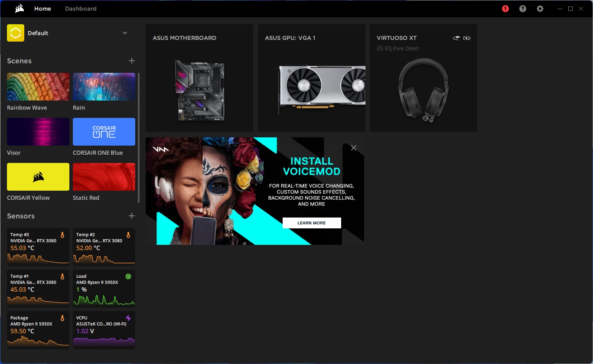Click the 1.02 V reading

pyautogui.click(x=85, y=331)
